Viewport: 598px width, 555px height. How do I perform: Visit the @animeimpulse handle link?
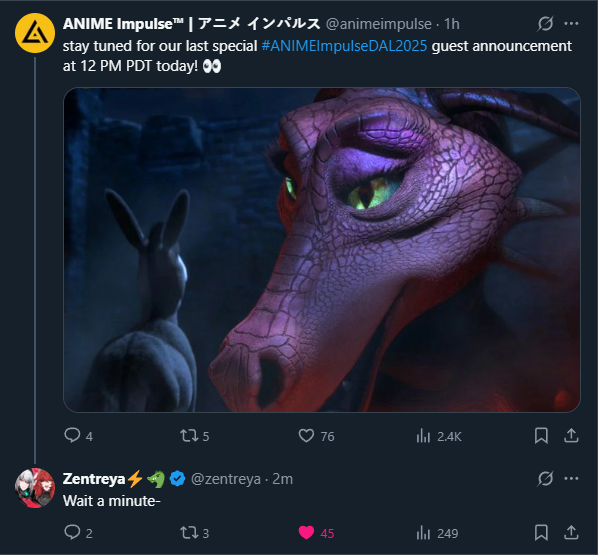(378, 24)
